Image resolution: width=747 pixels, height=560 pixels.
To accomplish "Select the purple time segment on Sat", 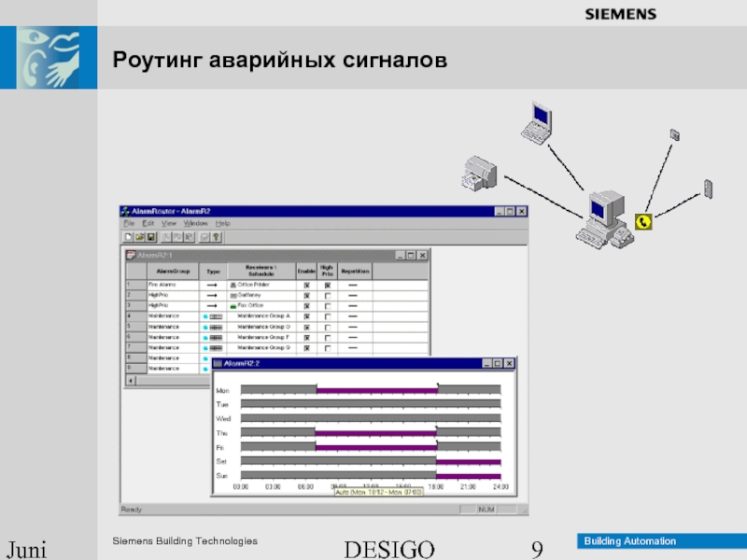I will point(469,462).
